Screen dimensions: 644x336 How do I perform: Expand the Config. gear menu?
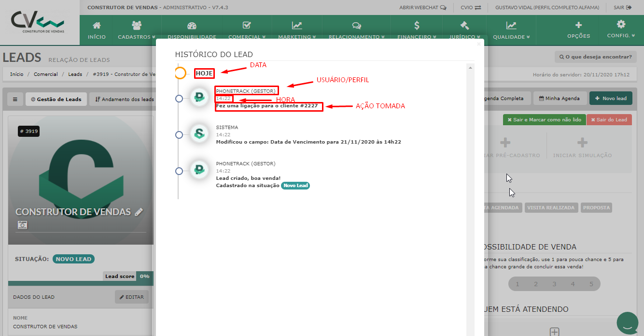pos(621,30)
